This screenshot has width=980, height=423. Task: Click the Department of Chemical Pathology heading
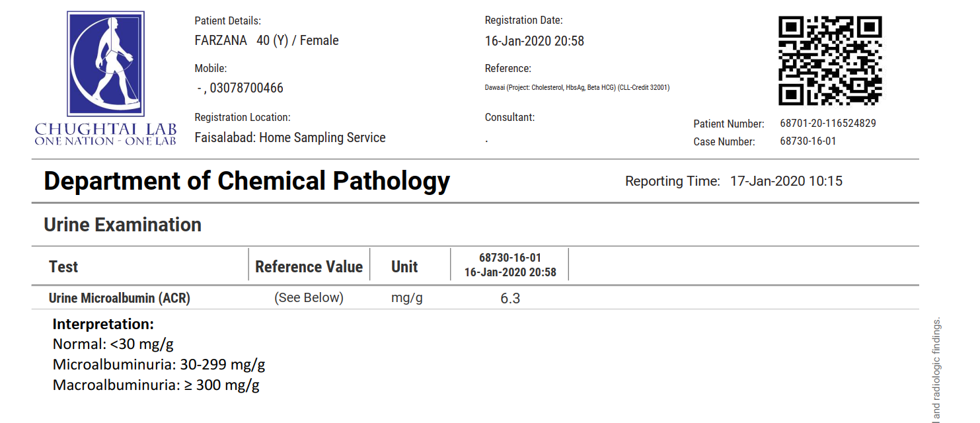point(246,181)
